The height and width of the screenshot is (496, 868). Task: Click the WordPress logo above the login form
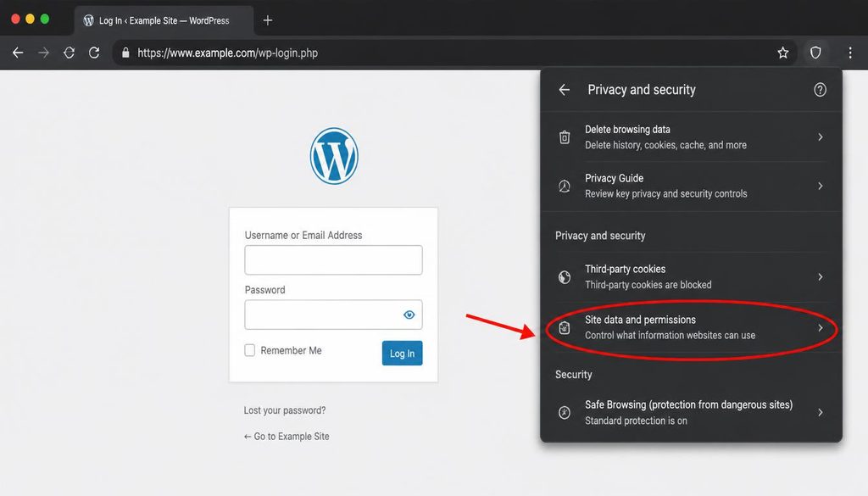[x=334, y=156]
